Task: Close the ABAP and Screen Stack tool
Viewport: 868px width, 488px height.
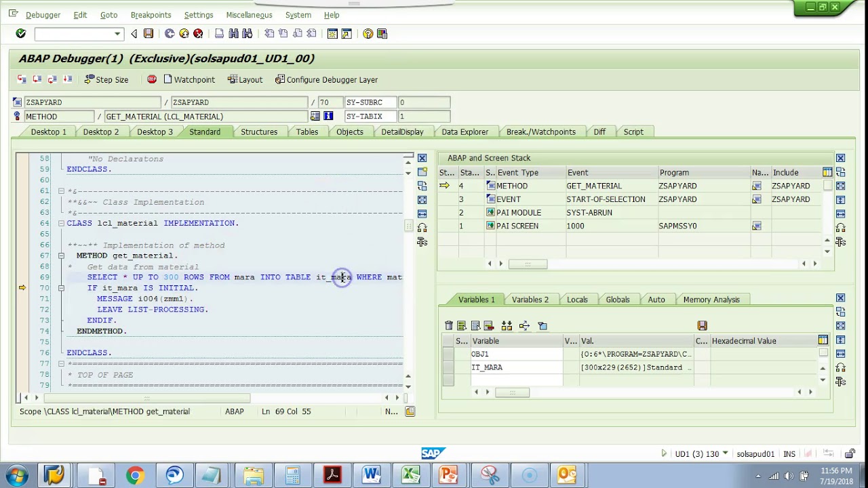Action: (840, 158)
